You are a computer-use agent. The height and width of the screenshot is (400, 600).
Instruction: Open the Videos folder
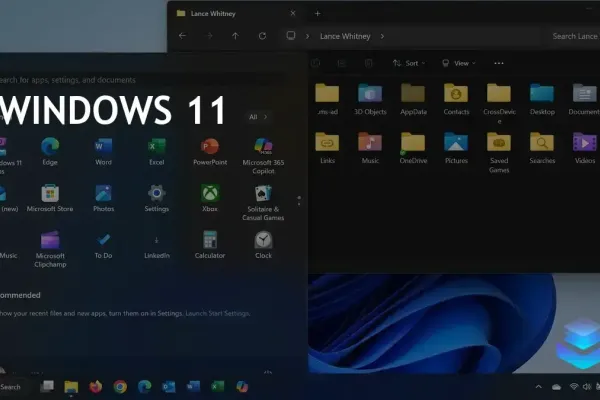[585, 149]
